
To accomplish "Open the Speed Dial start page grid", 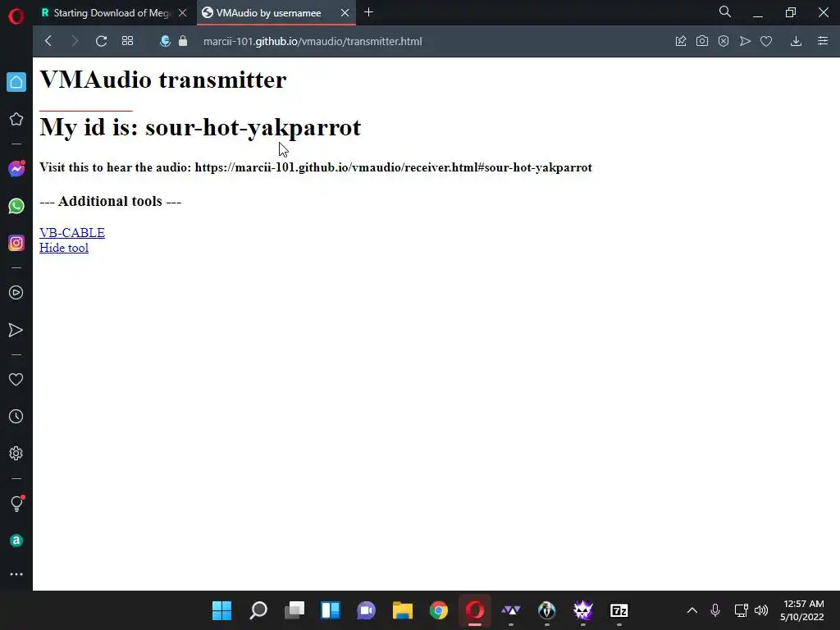I will point(127,41).
